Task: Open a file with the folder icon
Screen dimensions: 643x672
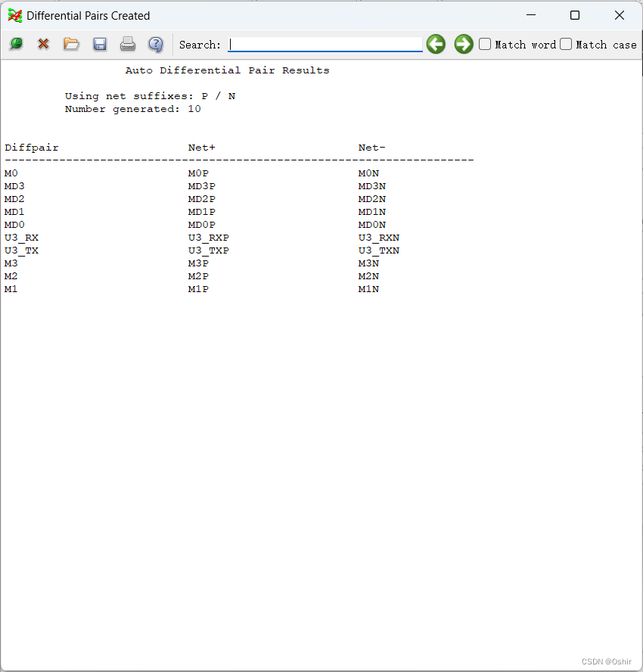Action: [x=71, y=45]
